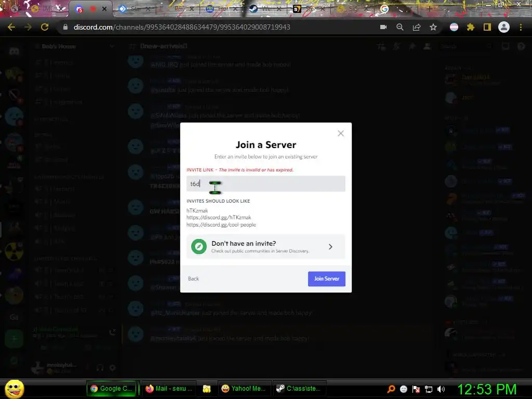This screenshot has width=532, height=399.
Task: Click the invite link input field
Action: (x=265, y=183)
